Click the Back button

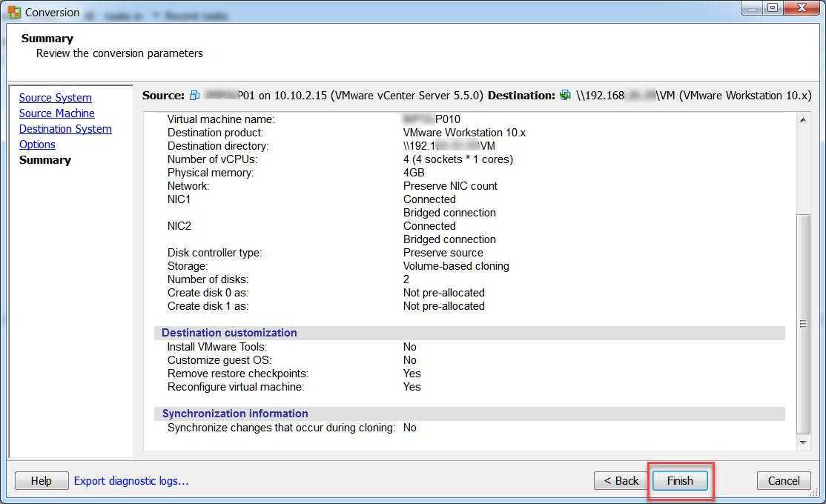[621, 481]
